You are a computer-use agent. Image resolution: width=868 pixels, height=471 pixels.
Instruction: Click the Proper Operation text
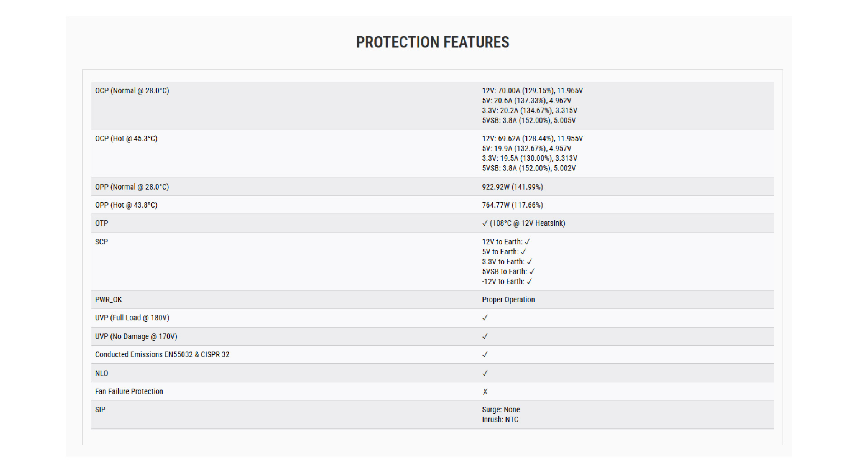[508, 300]
